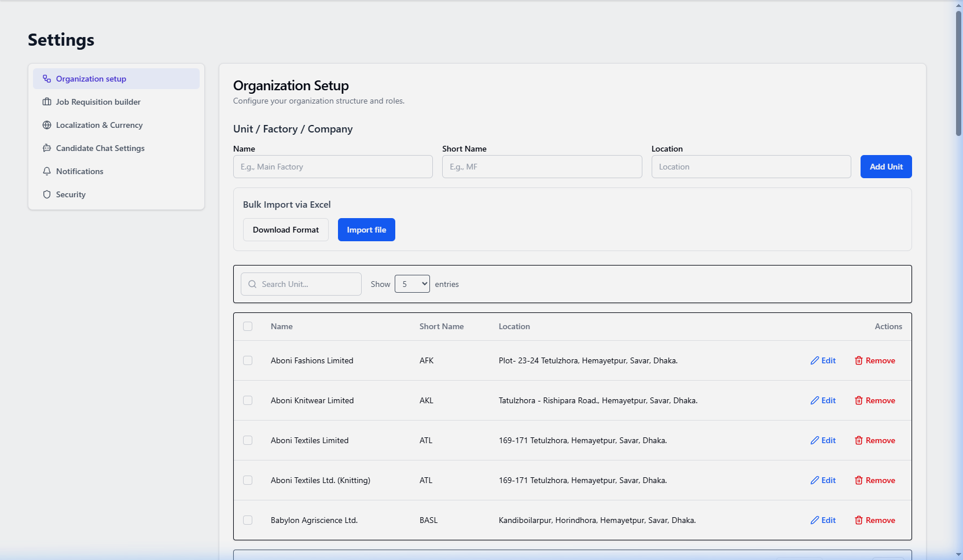The height and width of the screenshot is (560, 963).
Task: Click trash icon for Aboni Textiles Ltd. (Knitting)
Action: 859,480
